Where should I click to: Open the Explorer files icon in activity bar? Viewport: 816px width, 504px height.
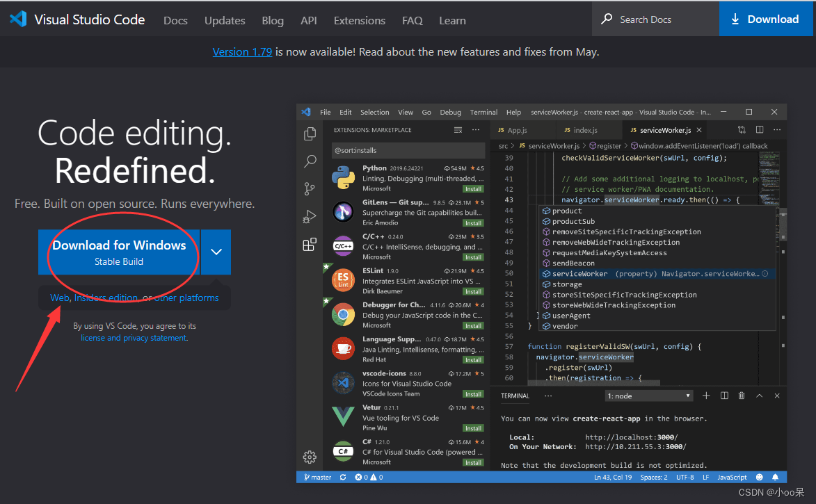pos(310,133)
